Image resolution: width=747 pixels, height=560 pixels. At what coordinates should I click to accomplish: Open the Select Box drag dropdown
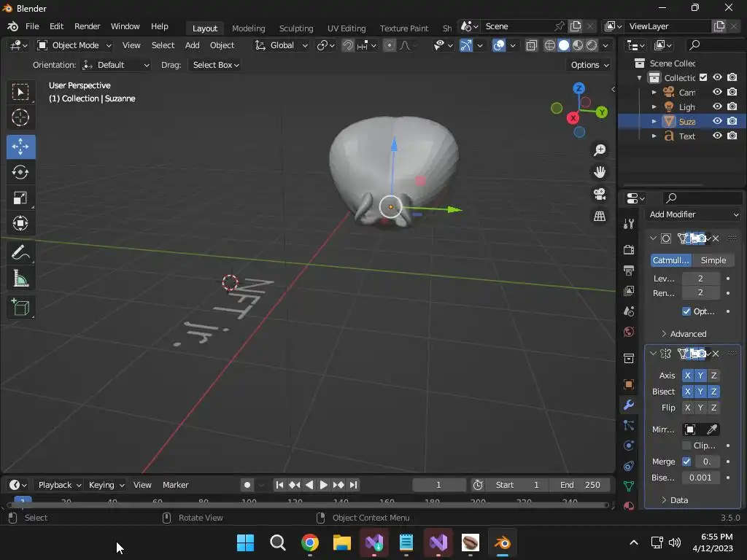click(x=215, y=65)
